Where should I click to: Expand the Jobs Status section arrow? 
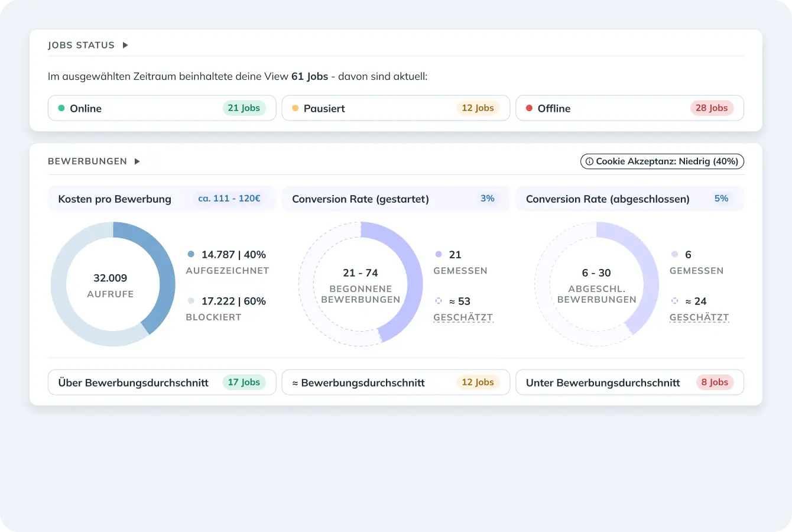[125, 46]
